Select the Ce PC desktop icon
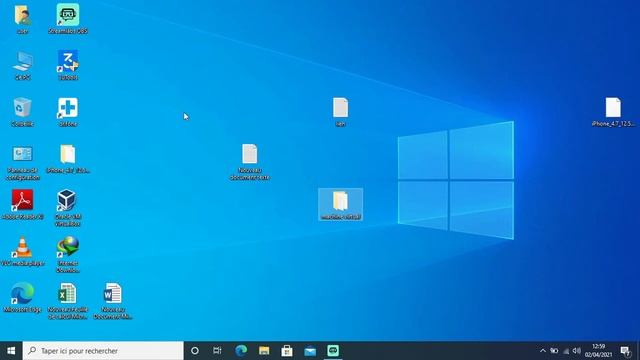 coord(22,66)
